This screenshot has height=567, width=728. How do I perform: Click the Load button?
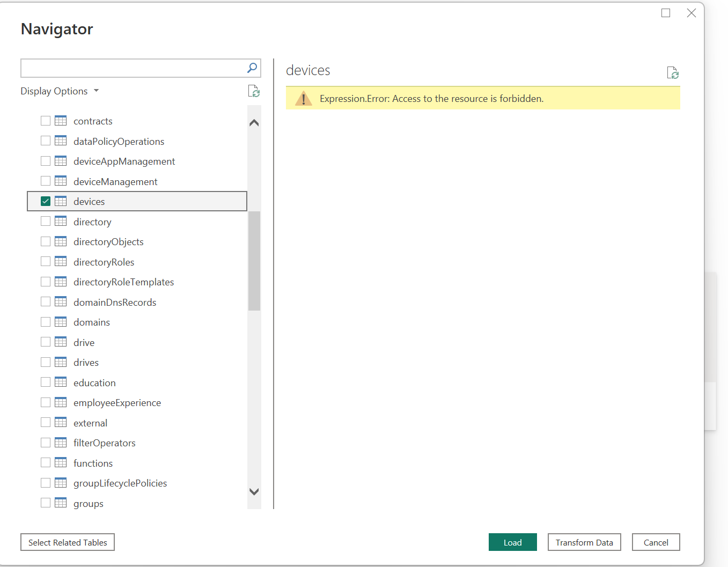[x=513, y=542]
